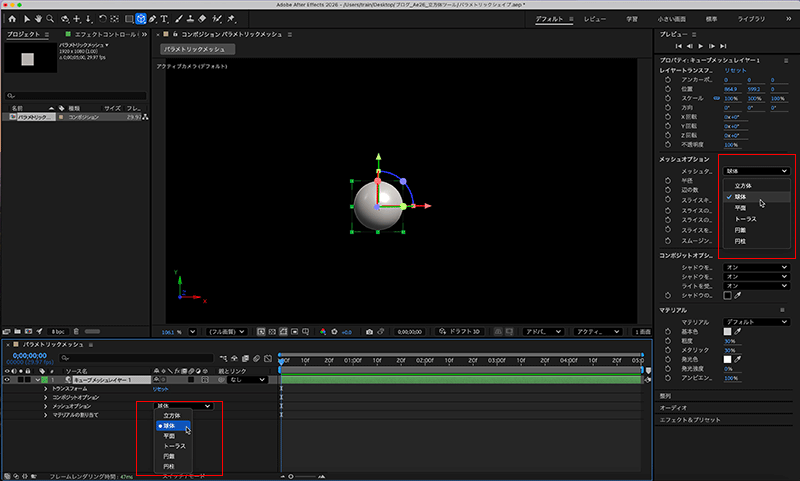Click the 基本色 color swatch
This screenshot has height=481, width=800.
pos(727,330)
